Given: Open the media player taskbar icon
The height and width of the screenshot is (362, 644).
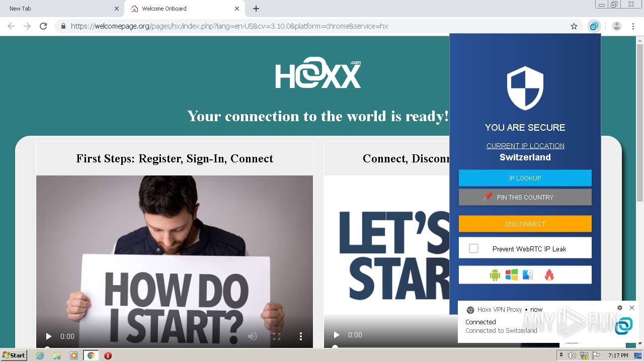Looking at the screenshot, I should pyautogui.click(x=74, y=355).
